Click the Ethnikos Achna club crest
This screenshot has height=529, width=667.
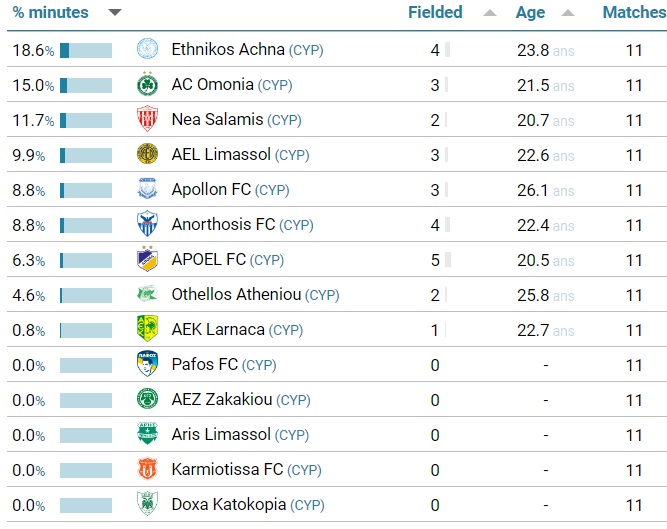147,49
